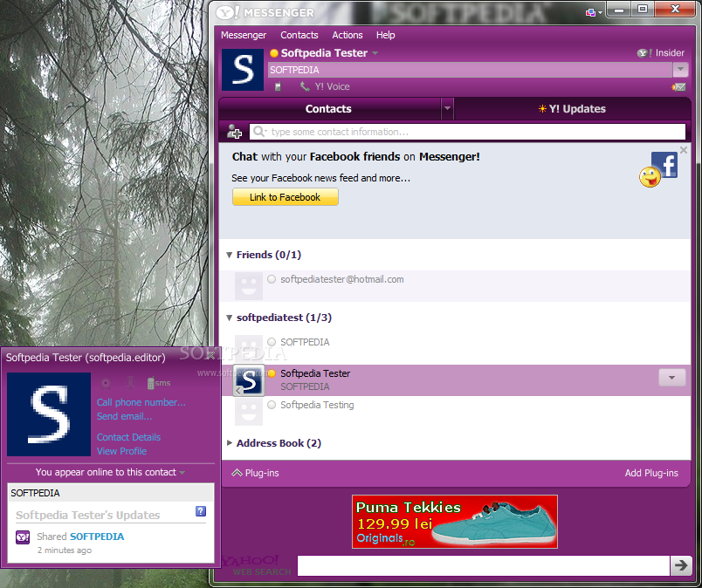Viewport: 702px width, 588px height.
Task: Open 'You appear online to this contact' dropdown
Action: [182, 473]
